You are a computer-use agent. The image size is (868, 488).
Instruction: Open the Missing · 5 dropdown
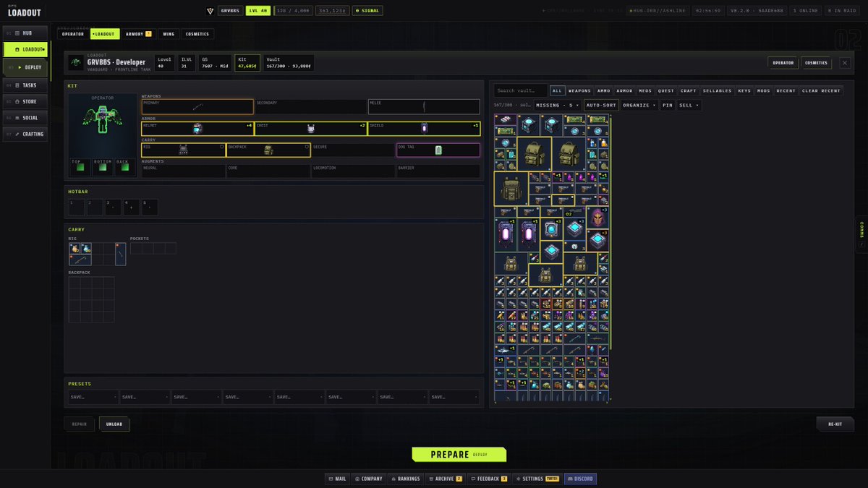click(x=558, y=105)
